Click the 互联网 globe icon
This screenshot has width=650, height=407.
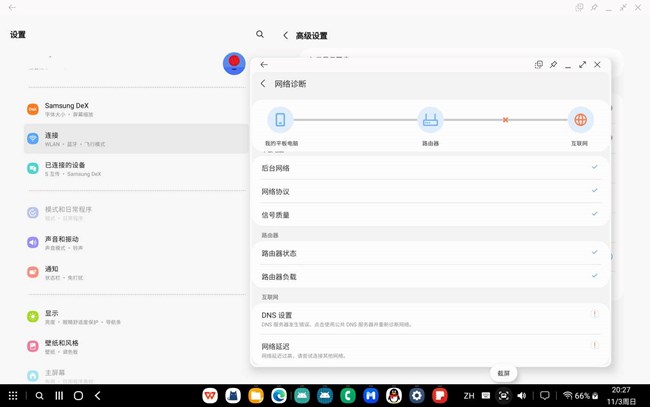pos(580,120)
